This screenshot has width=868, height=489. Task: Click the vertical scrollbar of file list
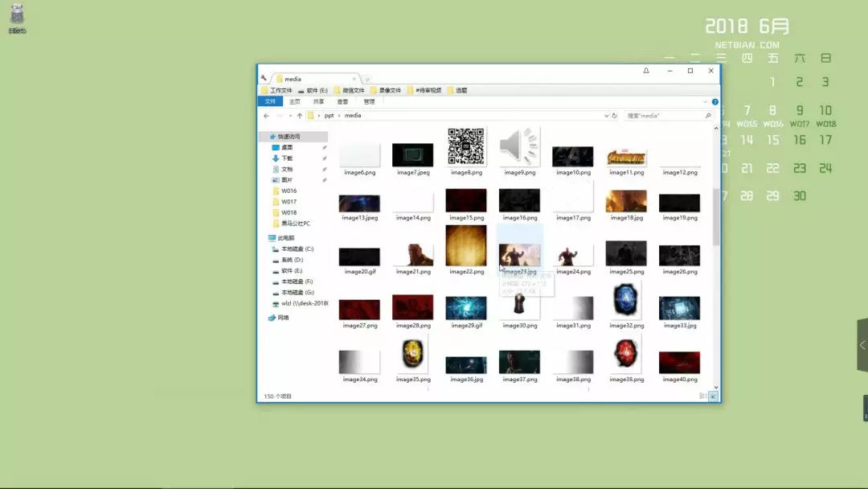[x=715, y=217]
